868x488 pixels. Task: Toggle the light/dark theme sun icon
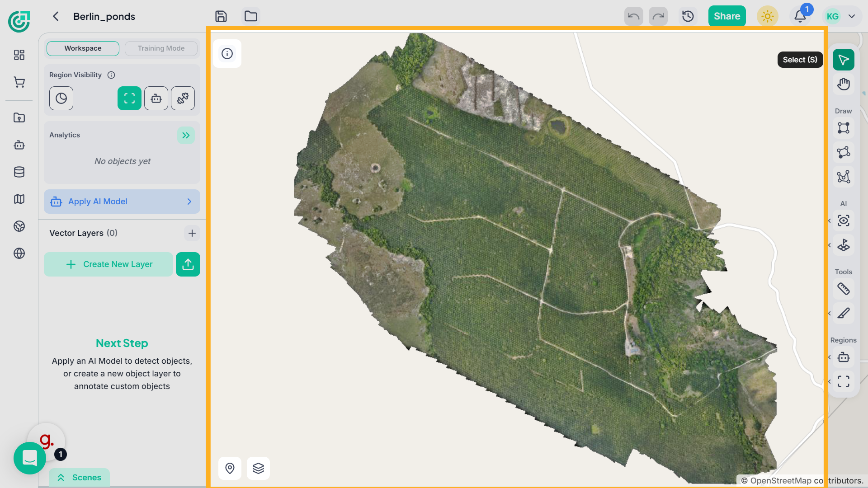(768, 16)
